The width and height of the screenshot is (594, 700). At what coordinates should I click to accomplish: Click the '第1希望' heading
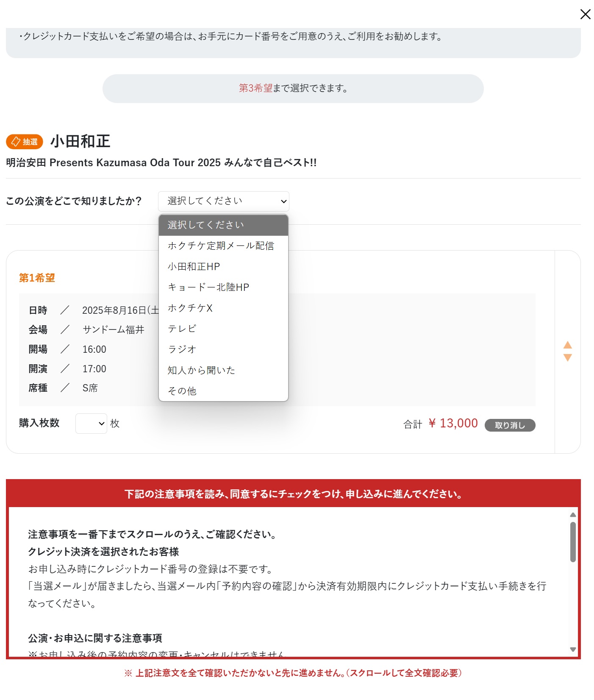tap(37, 278)
